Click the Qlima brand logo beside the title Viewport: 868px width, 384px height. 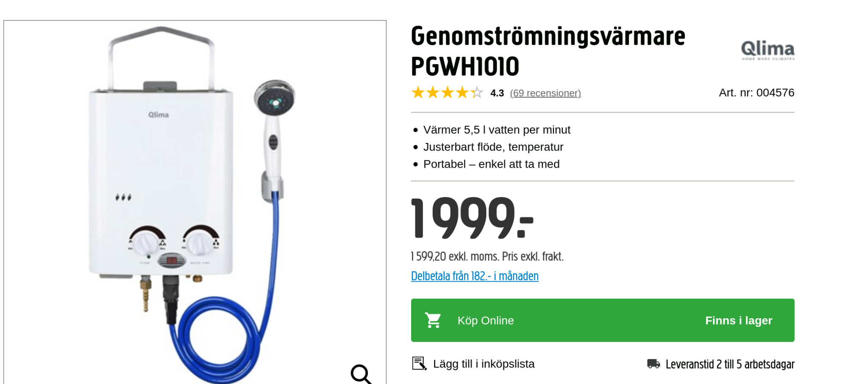click(x=768, y=50)
